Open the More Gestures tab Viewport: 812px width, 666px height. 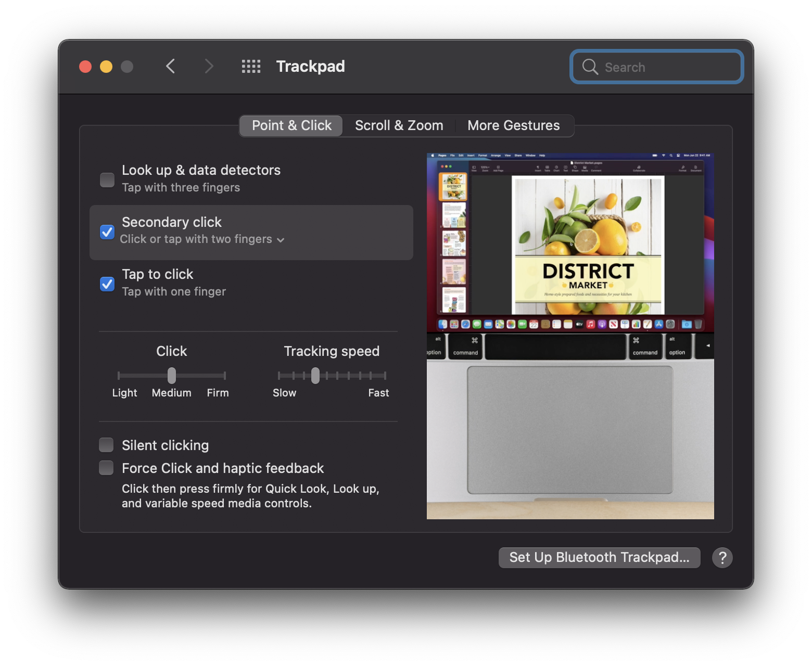tap(513, 126)
